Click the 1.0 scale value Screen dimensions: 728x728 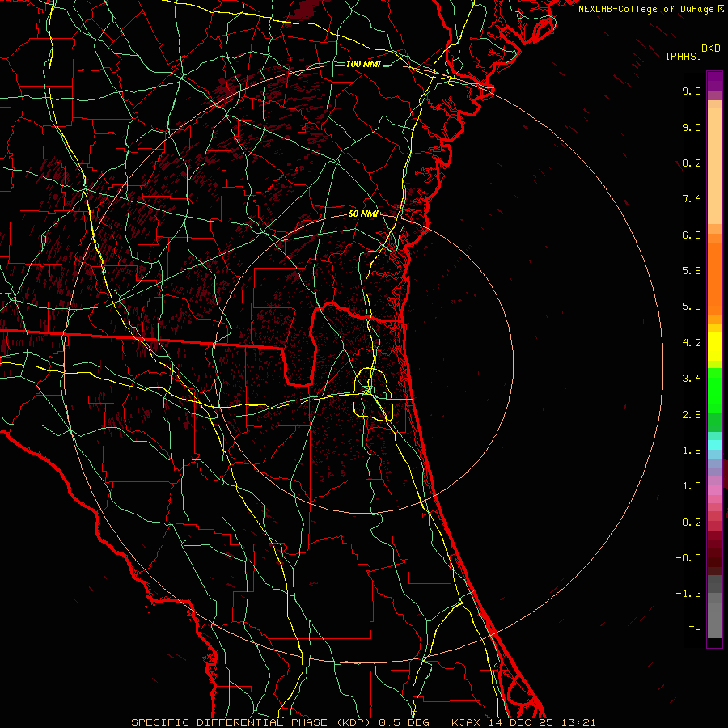692,486
